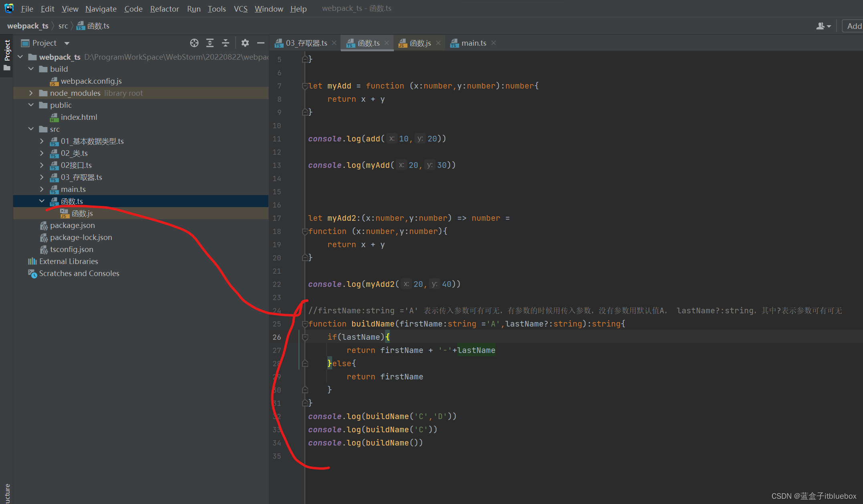Expand the node_modules folder
The image size is (863, 504).
(x=31, y=93)
